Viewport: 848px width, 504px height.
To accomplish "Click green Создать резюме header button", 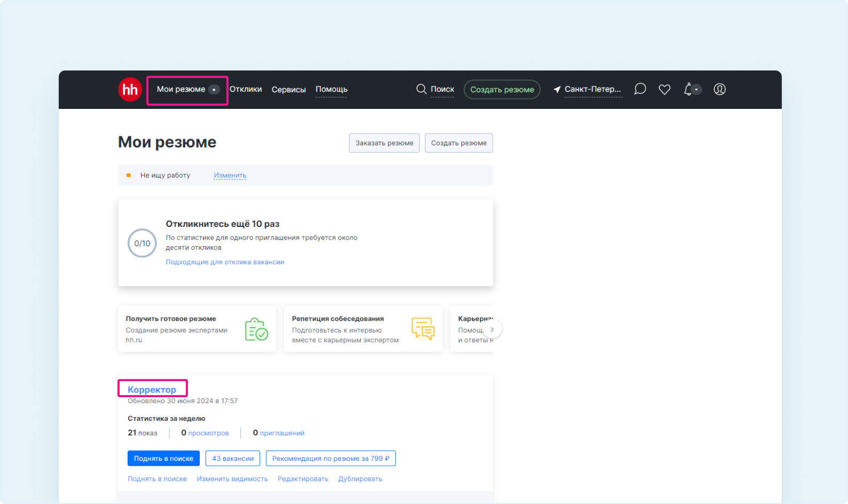I will (x=502, y=89).
